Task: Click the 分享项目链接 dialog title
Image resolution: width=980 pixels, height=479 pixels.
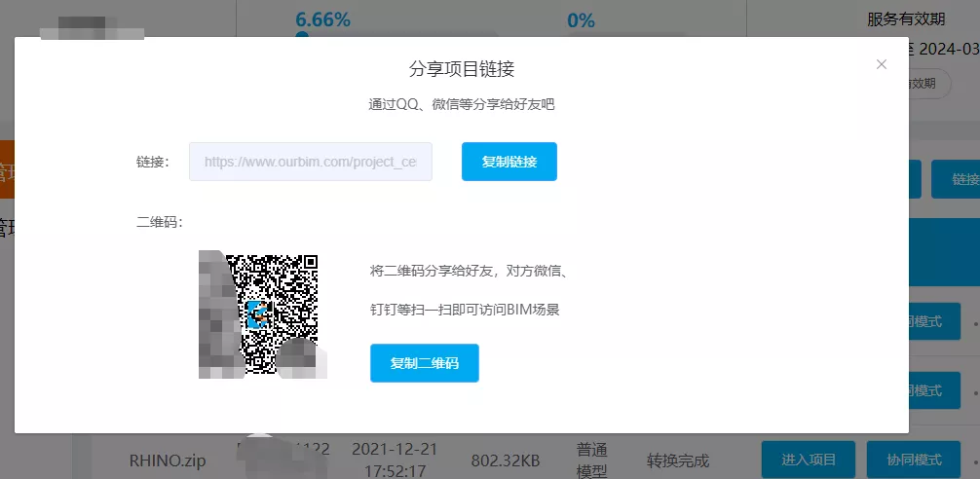Action: [462, 69]
